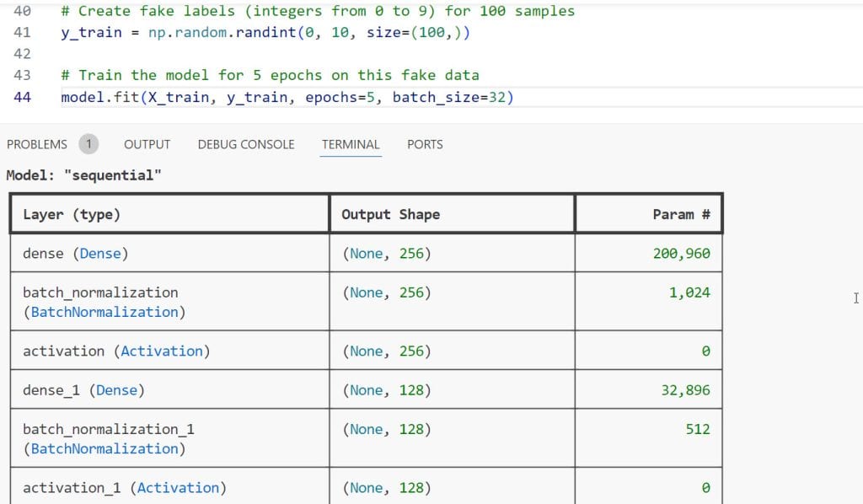Click line number 41 in the gutter
The image size is (863, 504).
click(x=22, y=33)
